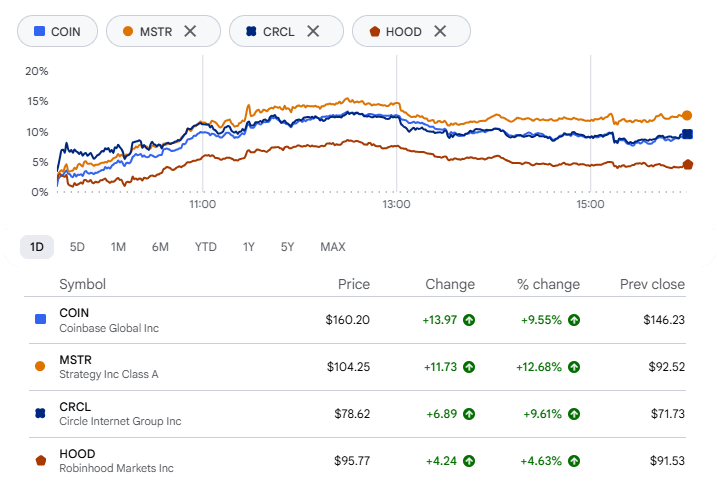This screenshot has width=717, height=491.
Task: Click the dark blue icon in CRCL chip
Action: 251,31
